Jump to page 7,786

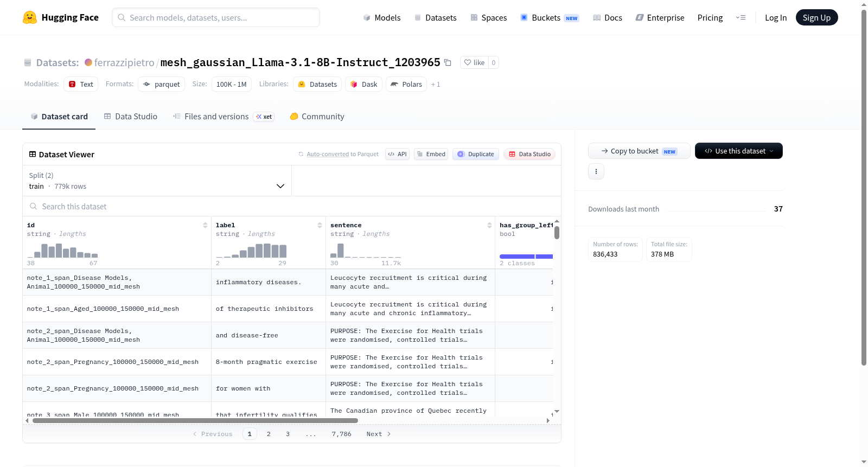[342, 434]
